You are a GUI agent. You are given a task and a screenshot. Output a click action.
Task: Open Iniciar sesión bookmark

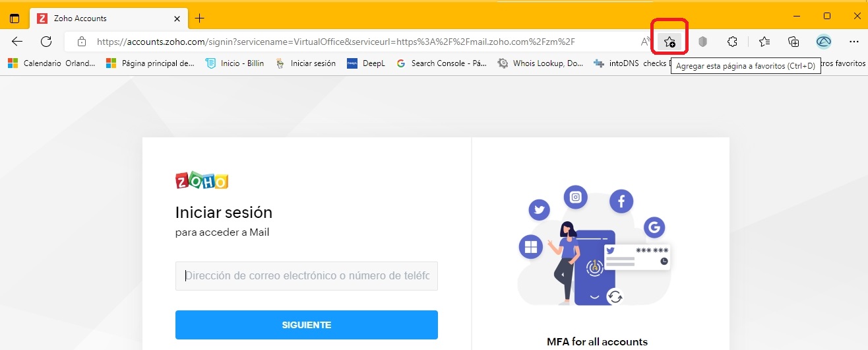click(x=305, y=63)
